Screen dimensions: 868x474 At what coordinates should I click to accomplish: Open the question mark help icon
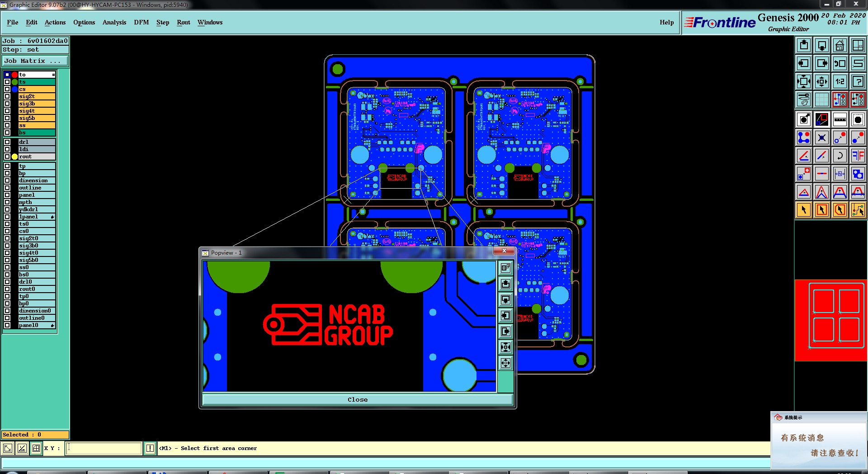(858, 81)
